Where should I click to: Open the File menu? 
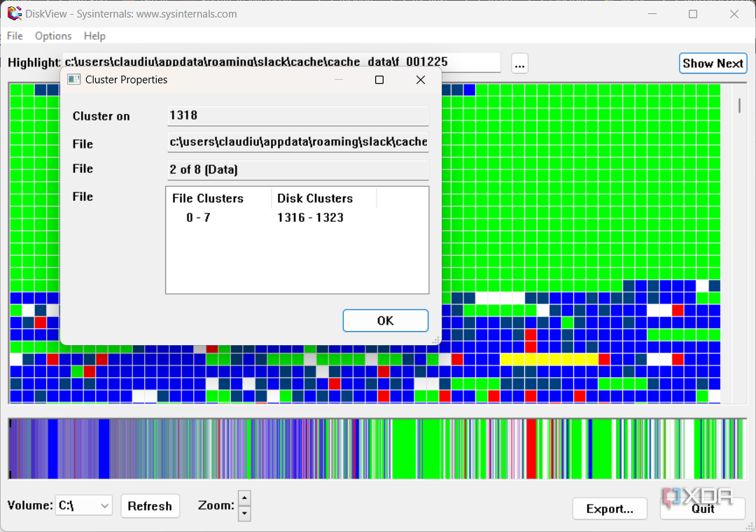15,36
